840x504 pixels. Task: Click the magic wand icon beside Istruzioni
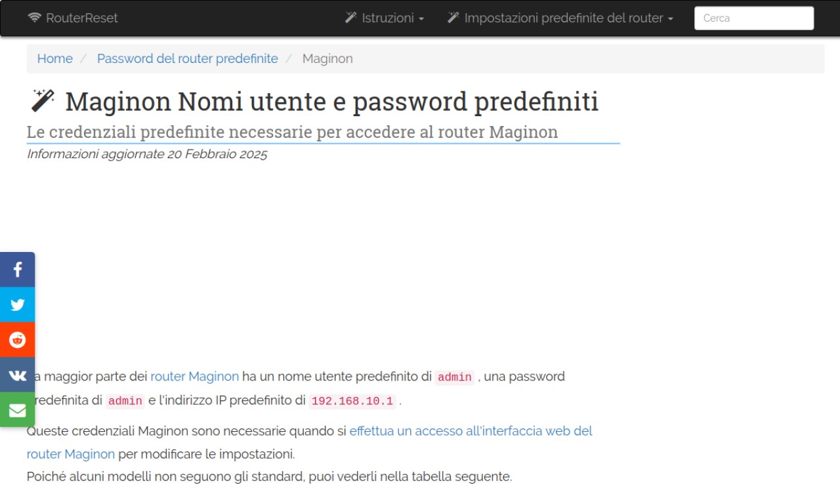351,18
